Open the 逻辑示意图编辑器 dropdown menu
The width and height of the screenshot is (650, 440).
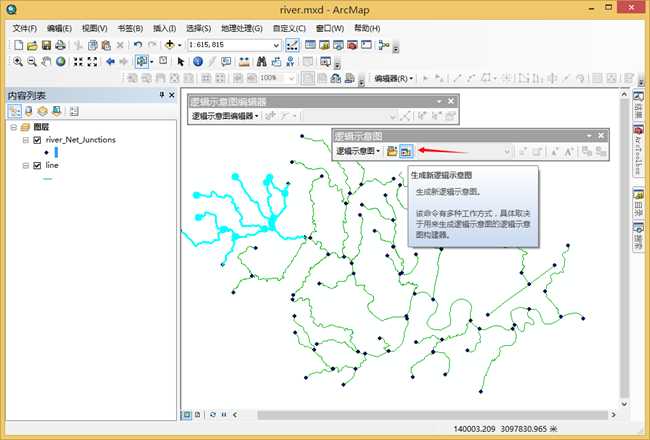click(x=224, y=116)
